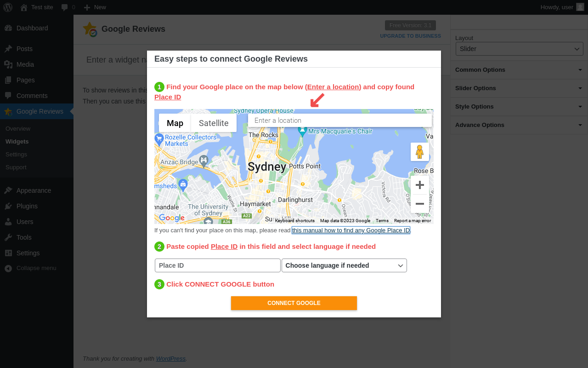Click the Darlinghurst label on map
The height and width of the screenshot is (368, 588).
tap(295, 200)
